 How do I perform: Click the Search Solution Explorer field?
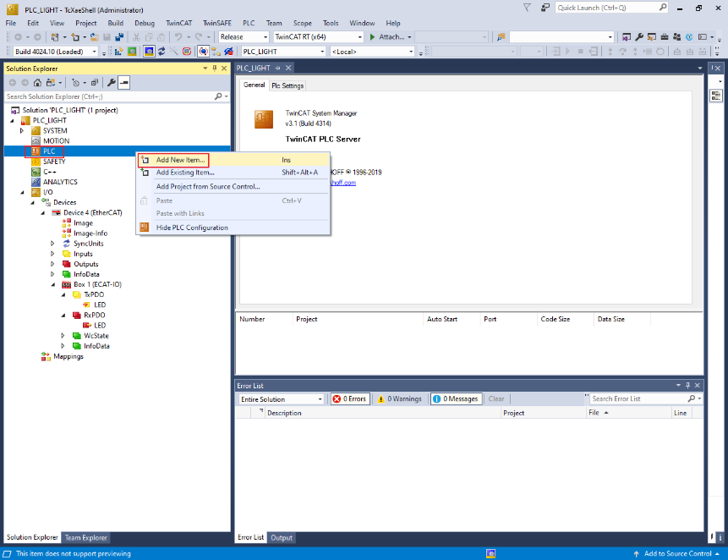(110, 97)
